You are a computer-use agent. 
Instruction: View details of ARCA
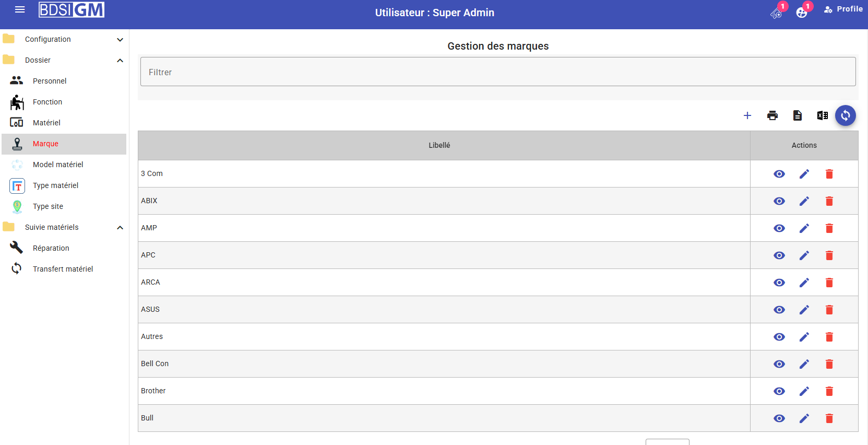779,283
